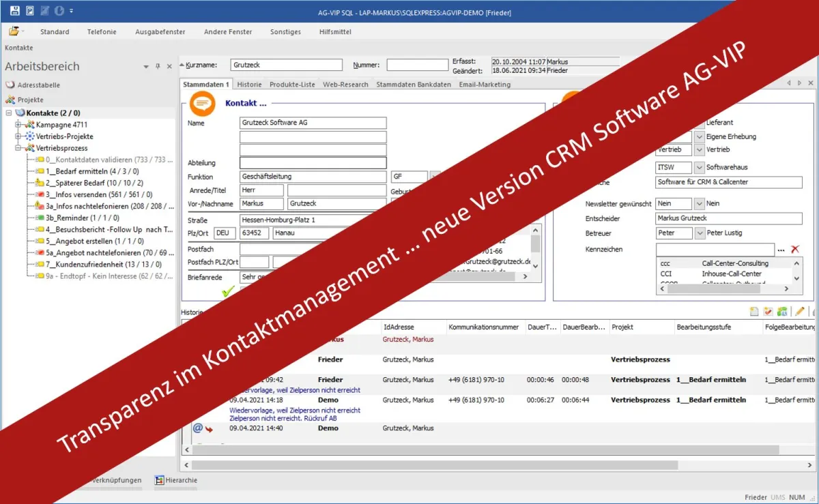
Task: Select 1__Bedarf ermitteln stage
Action: point(92,171)
